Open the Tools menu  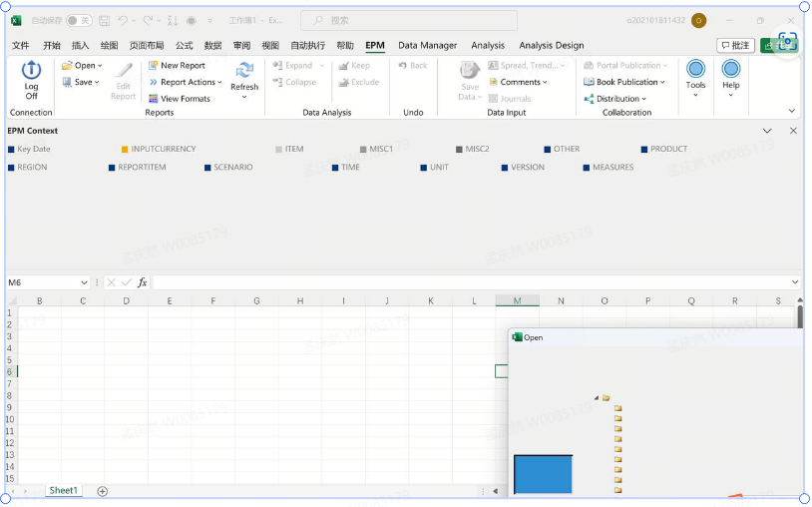click(x=695, y=78)
